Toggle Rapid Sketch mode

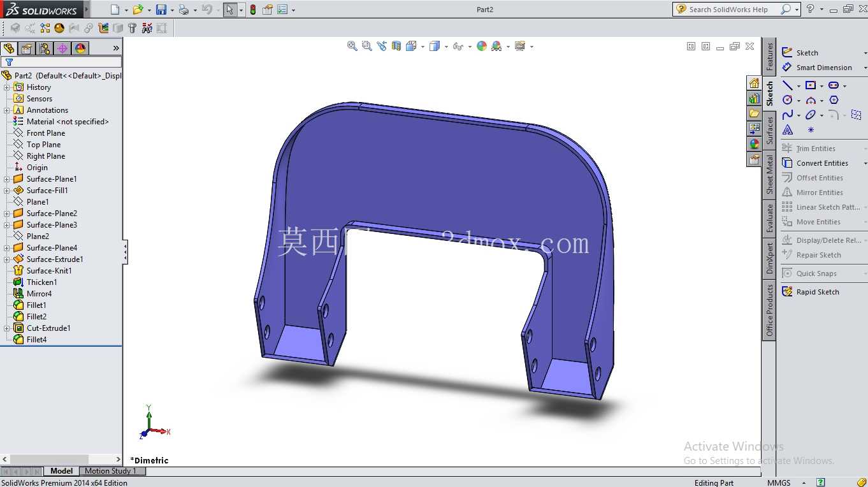811,292
